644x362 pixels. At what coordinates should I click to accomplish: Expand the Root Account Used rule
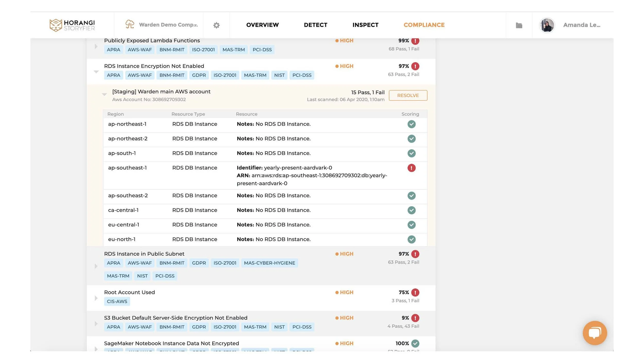(x=96, y=298)
